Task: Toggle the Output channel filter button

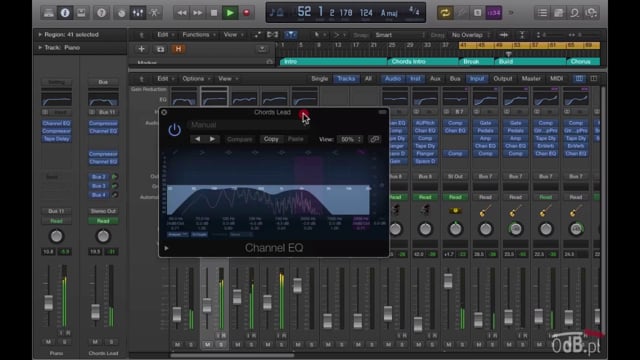Action: (x=503, y=78)
